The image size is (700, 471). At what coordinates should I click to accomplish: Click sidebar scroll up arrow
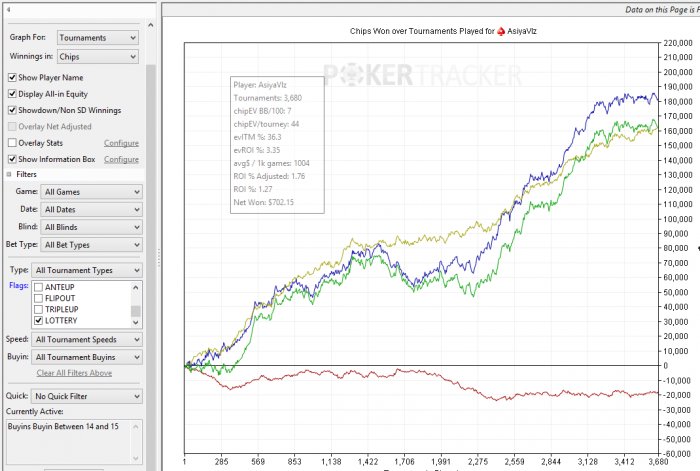tap(151, 25)
